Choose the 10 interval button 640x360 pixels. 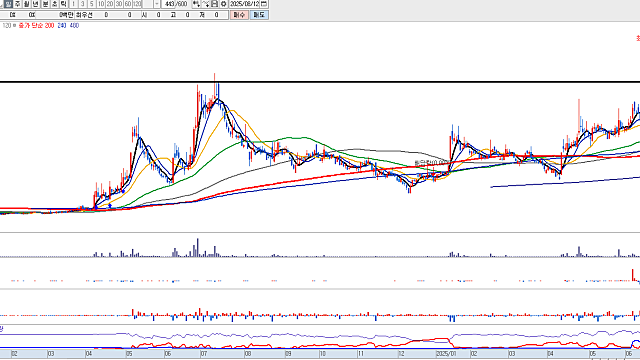coord(100,4)
